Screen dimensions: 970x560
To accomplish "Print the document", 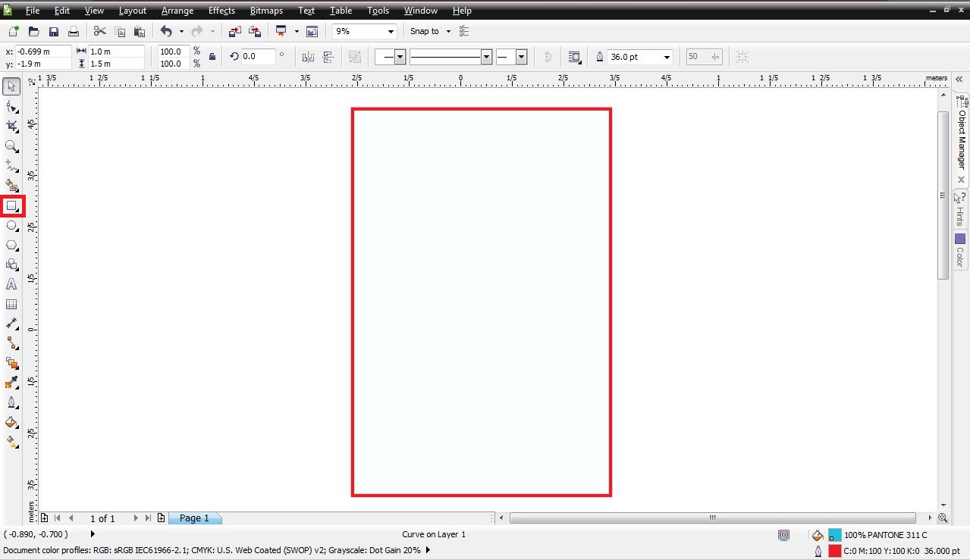I will (x=74, y=31).
